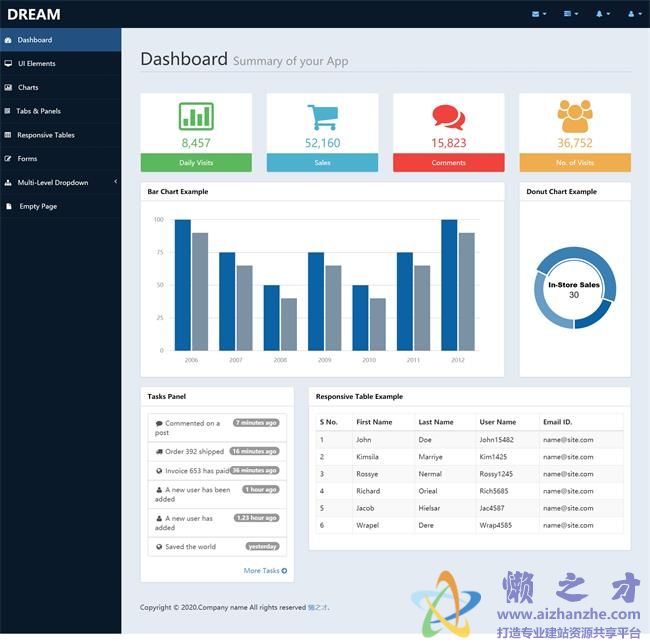Image resolution: width=650 pixels, height=643 pixels.
Task: Click the monitor icon beside UI Elements
Action: [9, 64]
